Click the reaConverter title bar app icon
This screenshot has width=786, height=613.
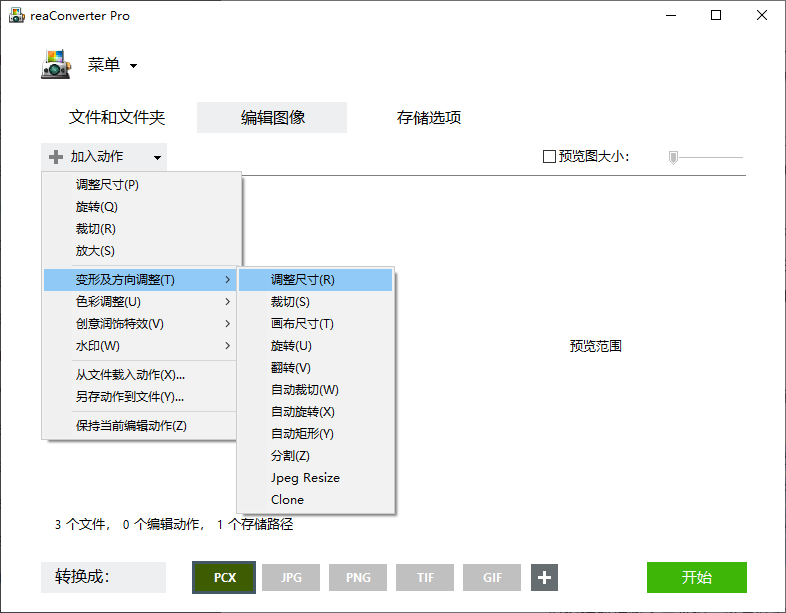pos(16,16)
